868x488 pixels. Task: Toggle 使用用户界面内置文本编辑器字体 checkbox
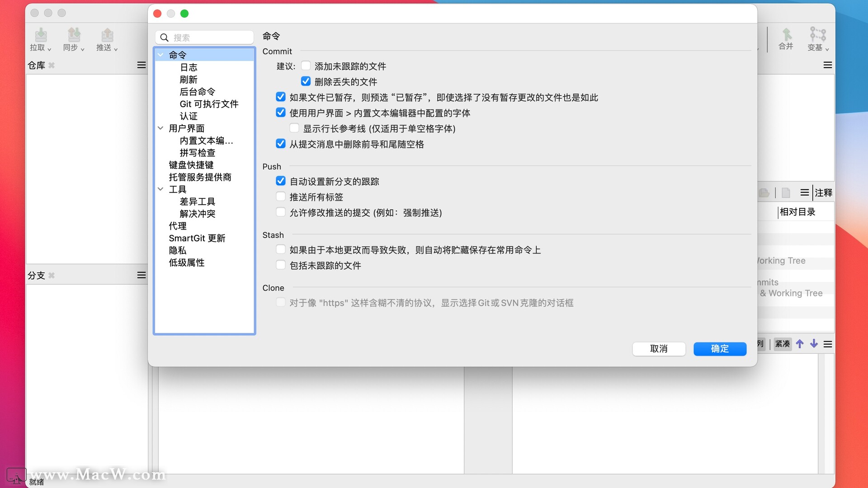coord(281,113)
